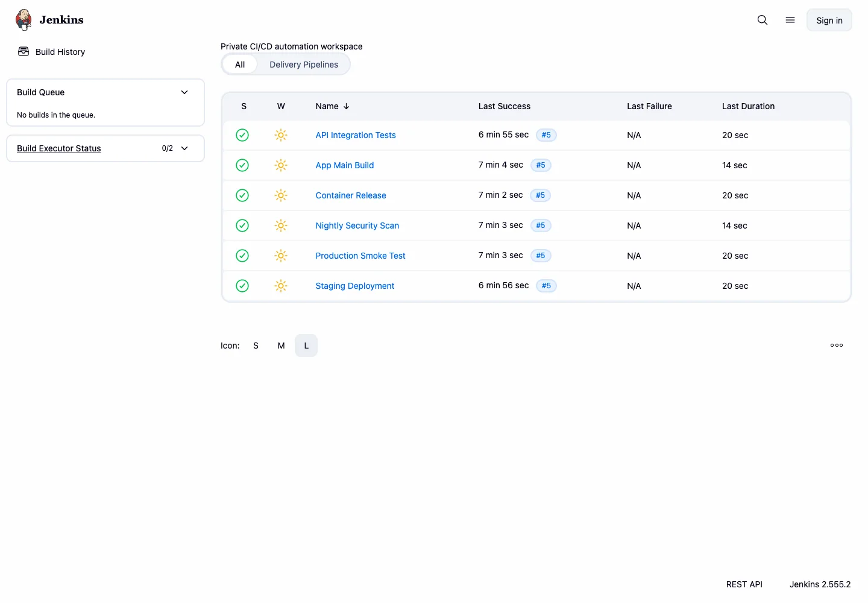Open the hamburger menu icon
This screenshot has height=603, width=868.
pos(790,20)
